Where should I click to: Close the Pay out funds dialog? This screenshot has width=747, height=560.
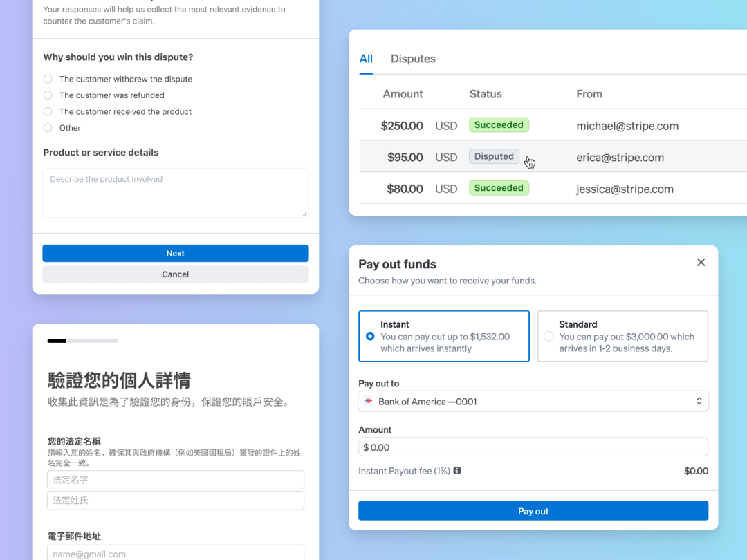click(701, 263)
